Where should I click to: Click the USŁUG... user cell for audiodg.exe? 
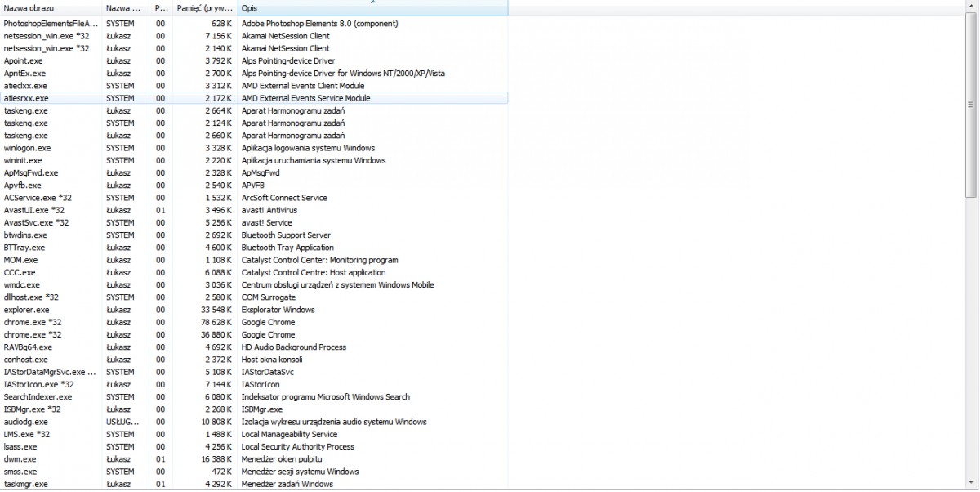coord(122,422)
